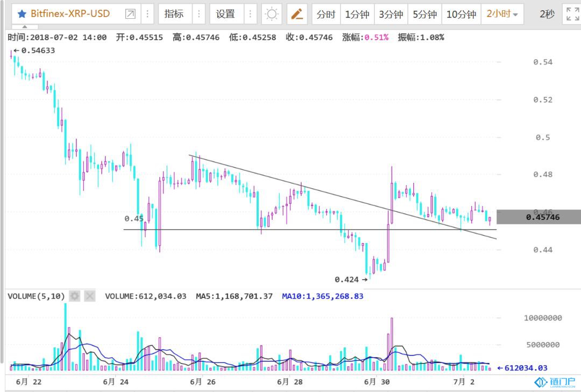Image resolution: width=581 pixels, height=392 pixels.
Task: Switch to the 10分钟 timeframe
Action: pyautogui.click(x=462, y=14)
